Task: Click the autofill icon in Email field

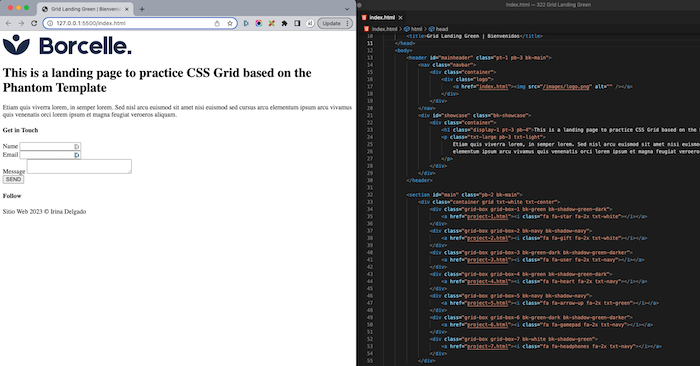Action: 77,155
